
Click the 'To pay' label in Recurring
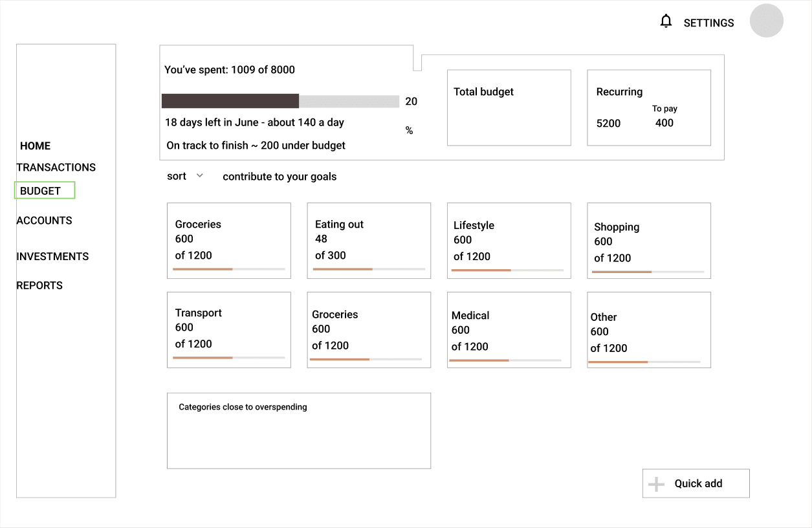click(x=665, y=109)
